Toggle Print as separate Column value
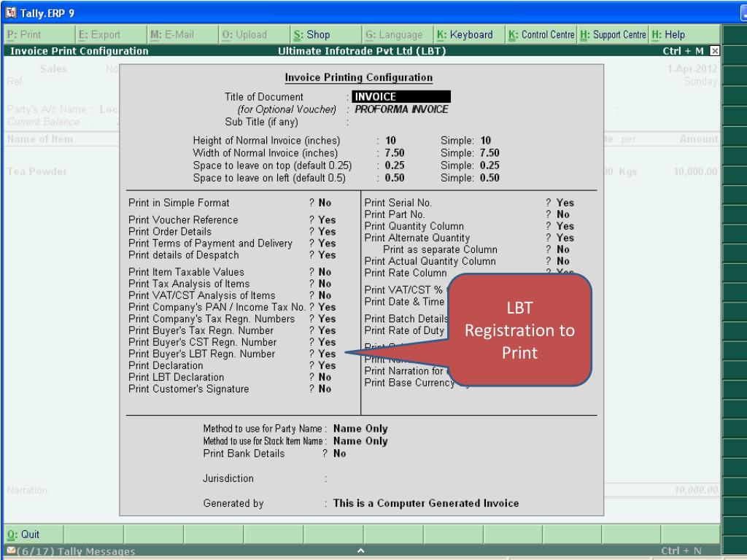Viewport: 747px width, 560px height. tap(563, 249)
